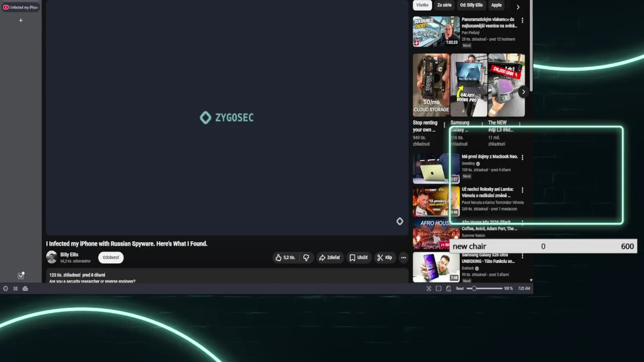Open Macbook Neo video thumbnail
Image resolution: width=644 pixels, height=362 pixels.
[436, 168]
